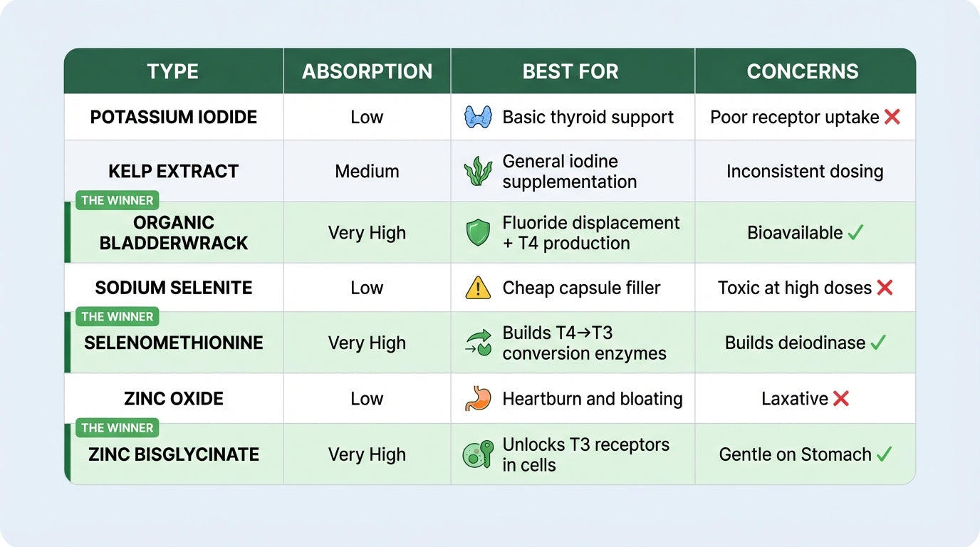Click the Potassium Iodide row label
The image size is (980, 547).
pos(174,117)
